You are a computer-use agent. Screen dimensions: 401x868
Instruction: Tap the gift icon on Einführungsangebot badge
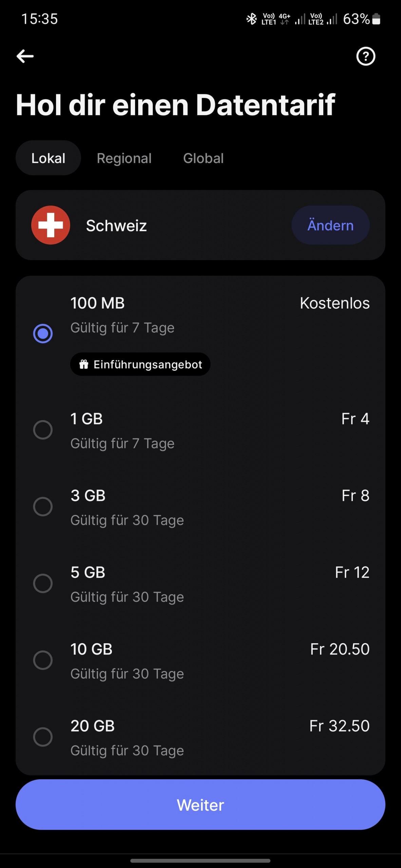pyautogui.click(x=84, y=364)
